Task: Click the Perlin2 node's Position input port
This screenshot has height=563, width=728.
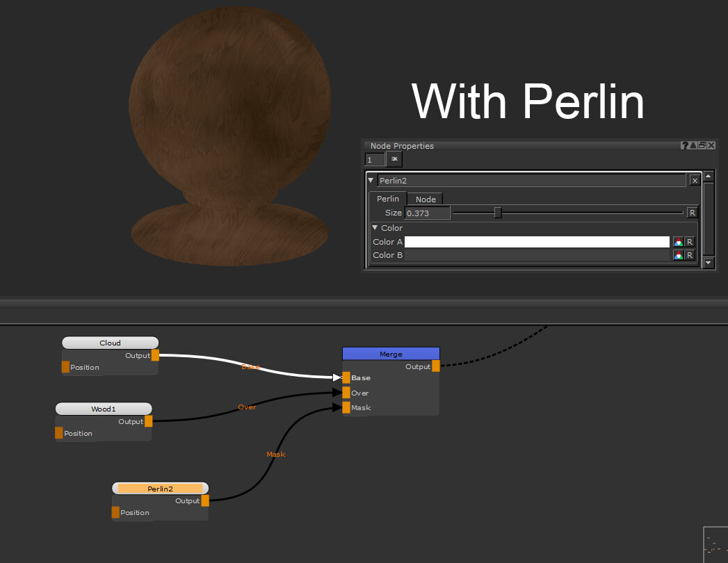Action: 115,512
